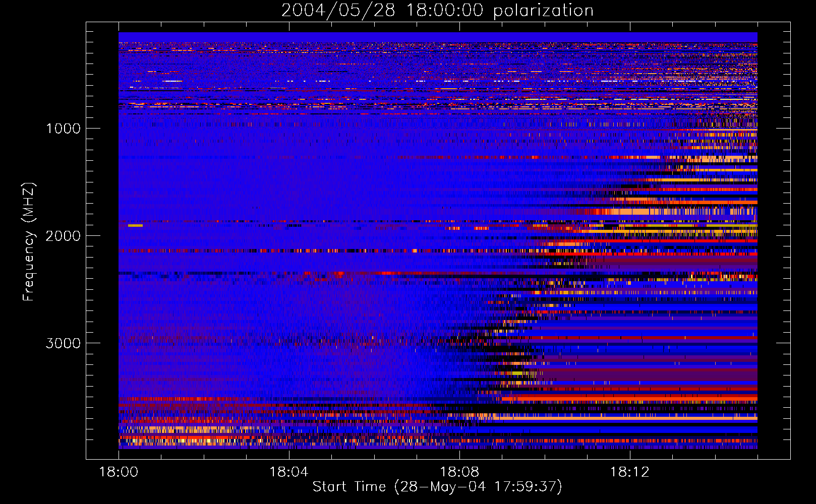Click the '2000' frequency tick label
Screen dimensions: 816x504
(x=63, y=236)
